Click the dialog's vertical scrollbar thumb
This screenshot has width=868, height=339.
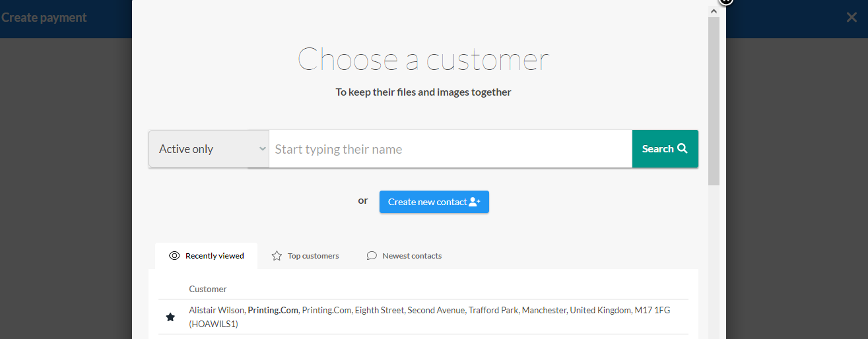pos(714,100)
